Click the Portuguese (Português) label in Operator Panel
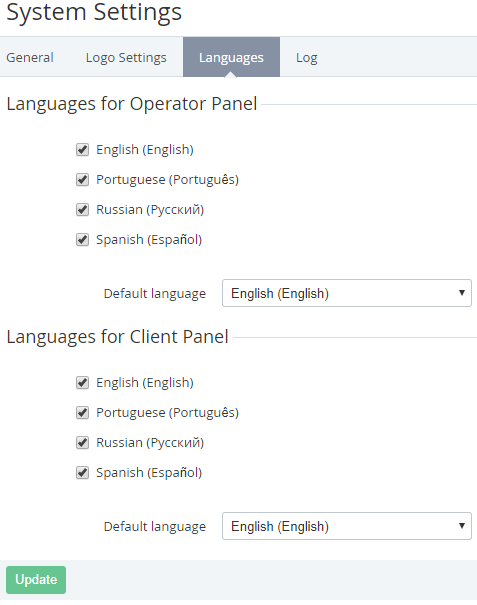Screen dimensions: 477x605 click(167, 180)
